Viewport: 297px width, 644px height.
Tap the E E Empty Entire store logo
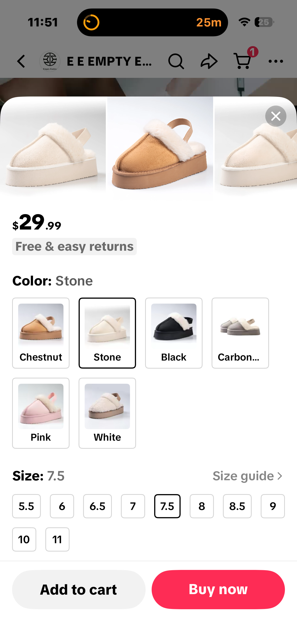pyautogui.click(x=50, y=61)
